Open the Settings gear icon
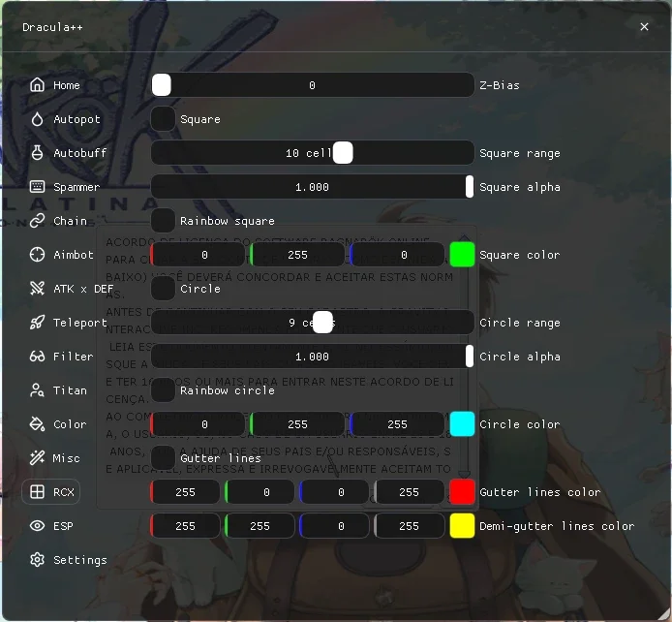 click(38, 560)
